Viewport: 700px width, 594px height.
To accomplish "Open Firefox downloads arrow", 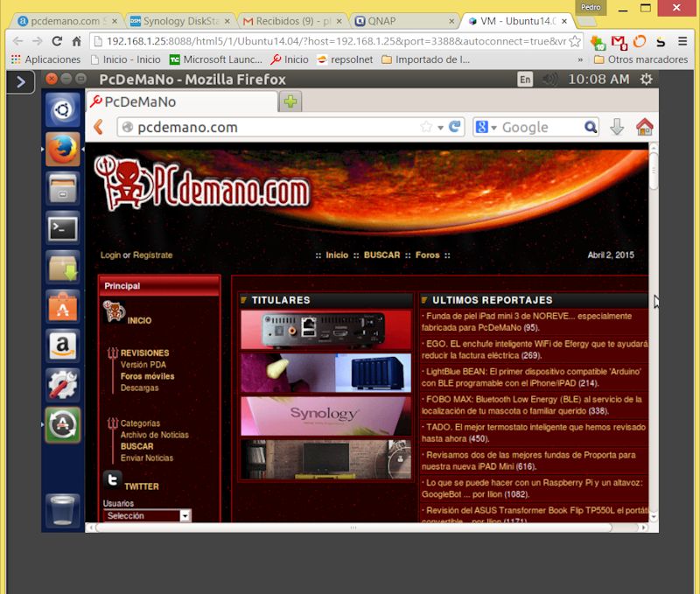I will tap(617, 127).
